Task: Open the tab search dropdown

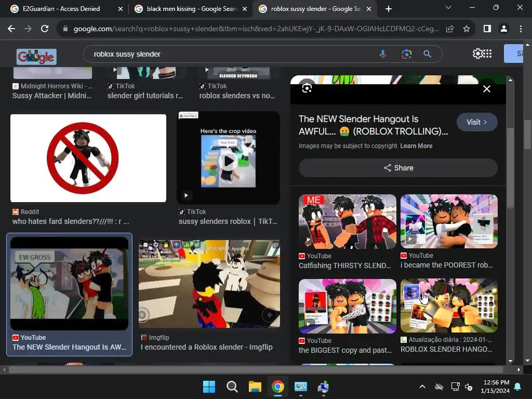Action: (x=448, y=7)
